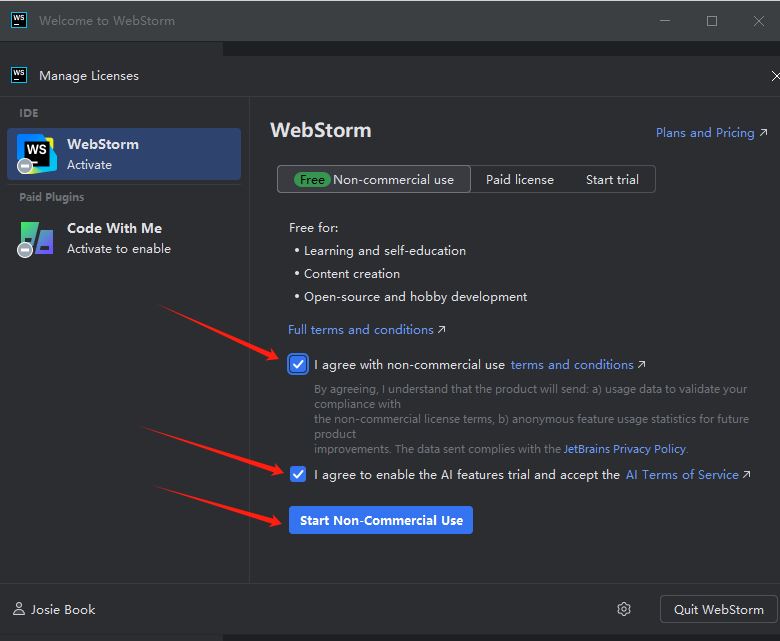The image size is (780, 641).
Task: Select WebStorm Activate entry in sidebar
Action: click(124, 154)
